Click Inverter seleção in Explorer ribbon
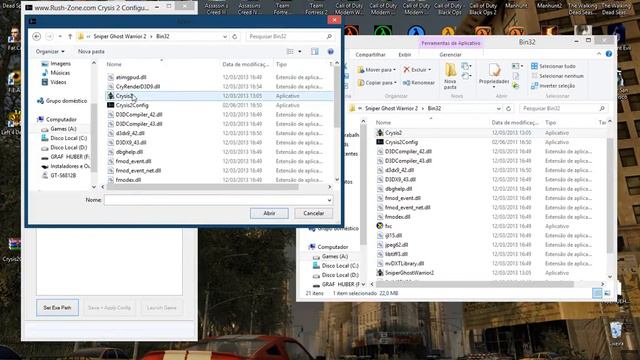The width and height of the screenshot is (640, 360). (x=553, y=86)
